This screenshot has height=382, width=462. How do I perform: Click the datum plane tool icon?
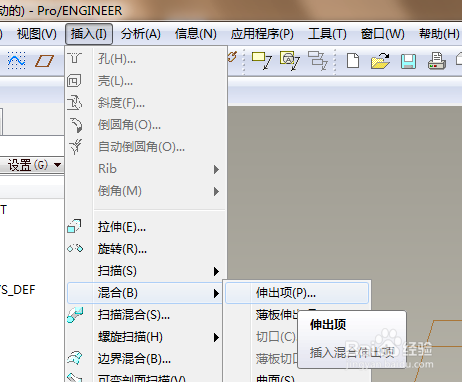[x=44, y=61]
